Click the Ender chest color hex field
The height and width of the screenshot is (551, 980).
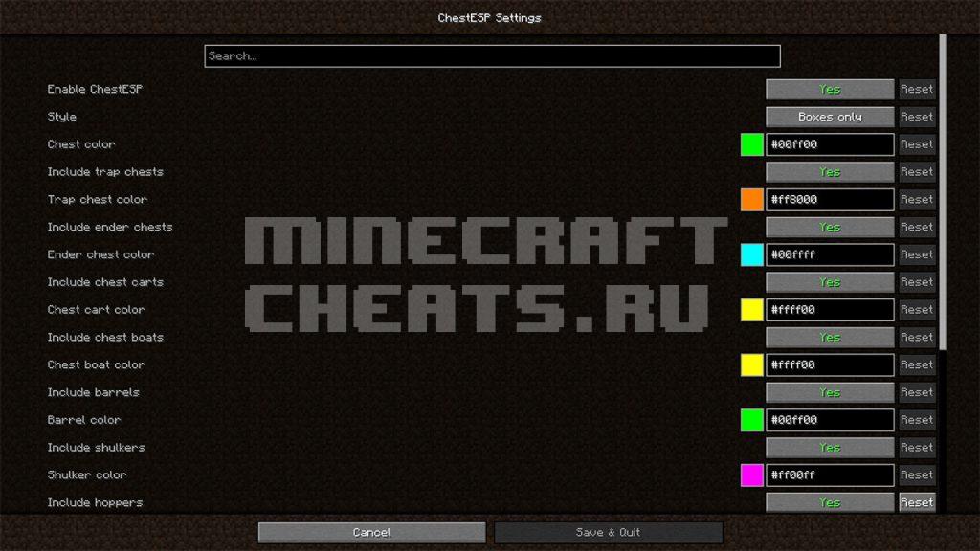pyautogui.click(x=830, y=254)
